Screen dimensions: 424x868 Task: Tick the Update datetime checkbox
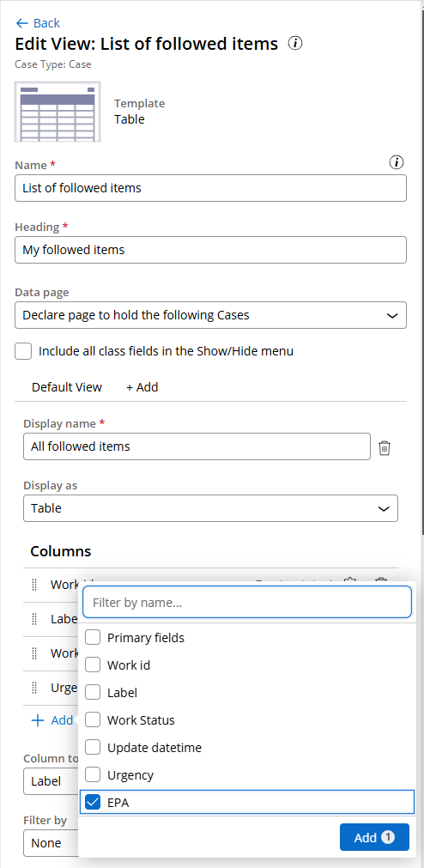point(93,747)
